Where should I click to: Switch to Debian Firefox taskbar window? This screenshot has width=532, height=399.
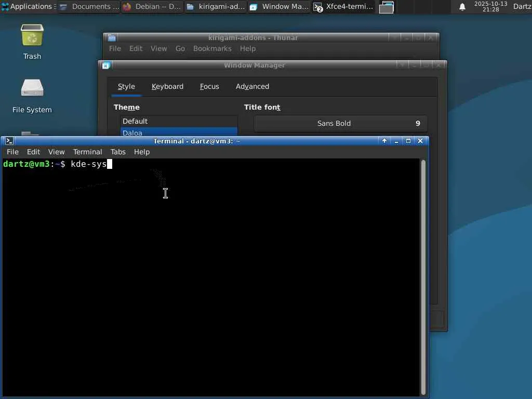click(x=152, y=6)
